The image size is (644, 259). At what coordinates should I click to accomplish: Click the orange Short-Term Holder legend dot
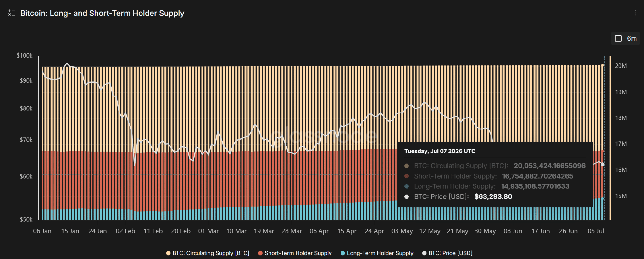pos(260,253)
